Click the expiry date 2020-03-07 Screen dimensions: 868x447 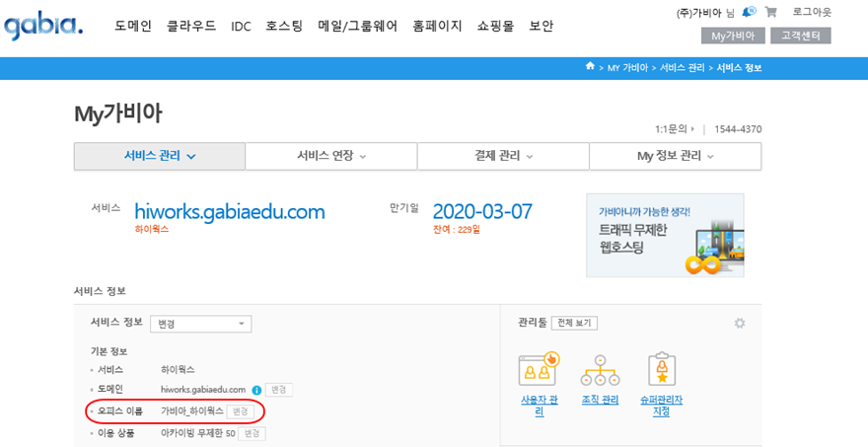click(482, 211)
